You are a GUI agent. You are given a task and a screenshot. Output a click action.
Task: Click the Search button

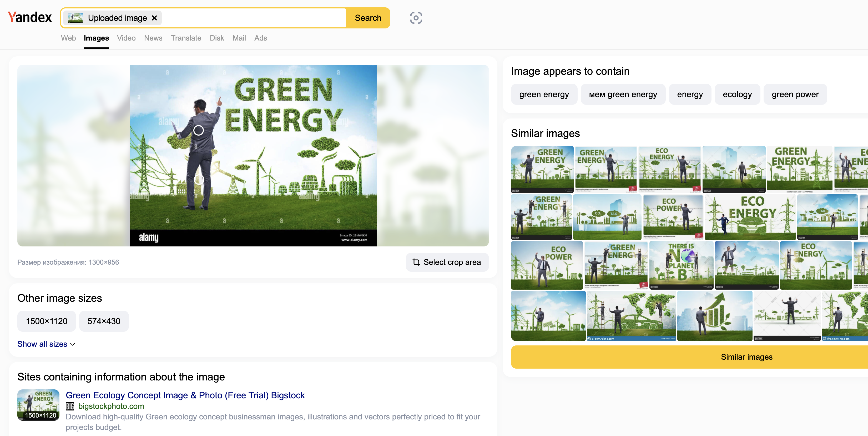pyautogui.click(x=369, y=17)
